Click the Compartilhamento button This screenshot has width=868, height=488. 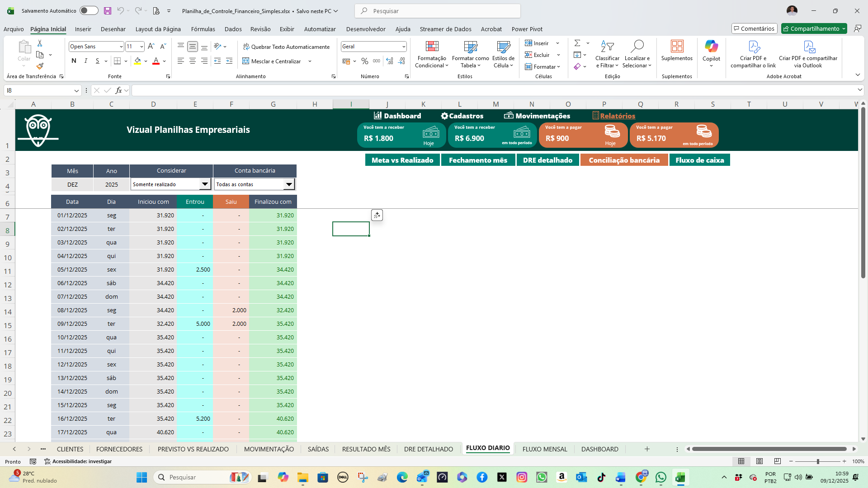[x=814, y=28]
